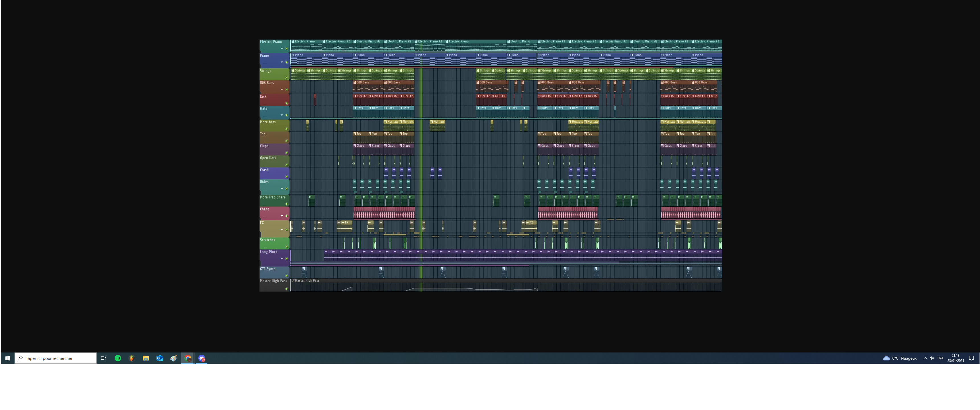Select the More Trap Snare track header
Viewport: 980px width, 410px height.
click(274, 201)
